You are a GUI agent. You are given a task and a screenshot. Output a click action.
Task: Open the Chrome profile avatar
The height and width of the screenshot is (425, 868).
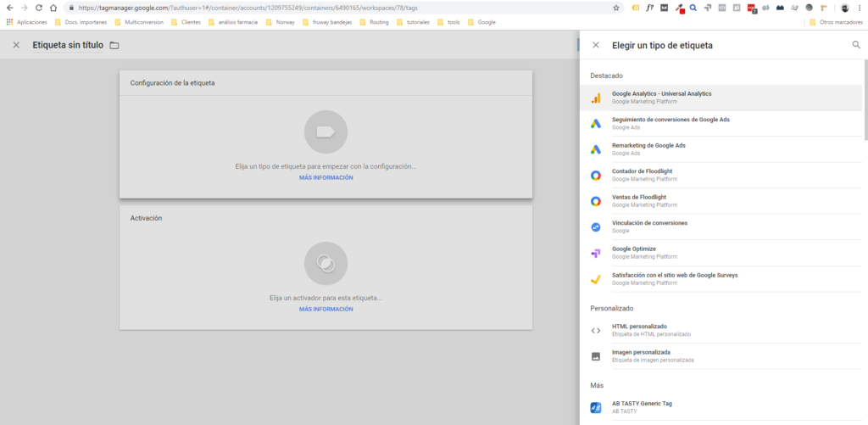pyautogui.click(x=845, y=8)
